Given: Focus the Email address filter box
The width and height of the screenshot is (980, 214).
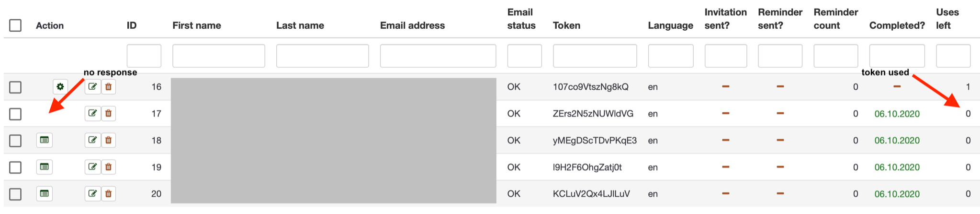Looking at the screenshot, I should click(438, 56).
